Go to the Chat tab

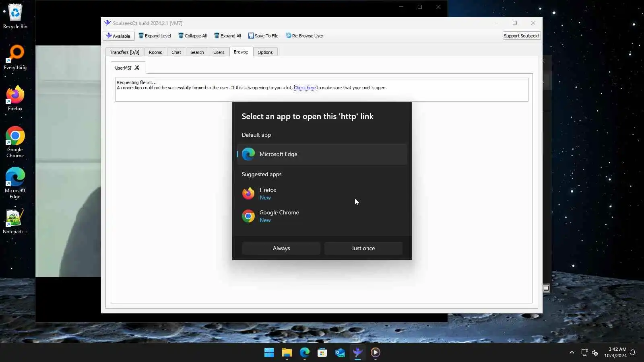(x=176, y=52)
